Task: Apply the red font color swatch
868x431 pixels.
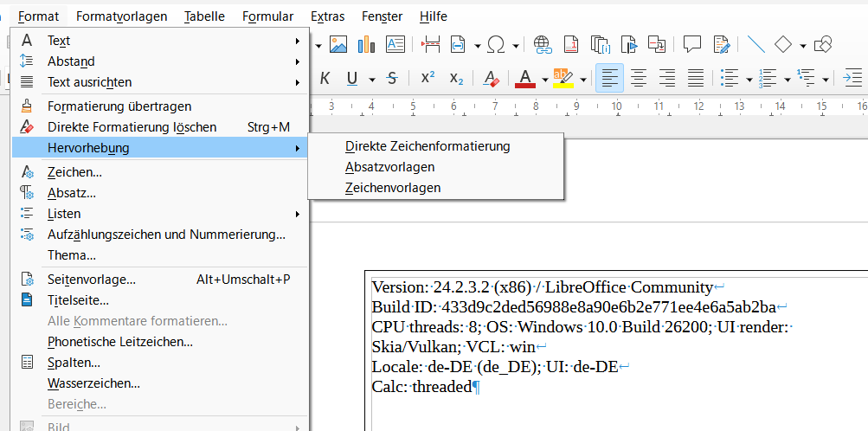Action: 524,79
